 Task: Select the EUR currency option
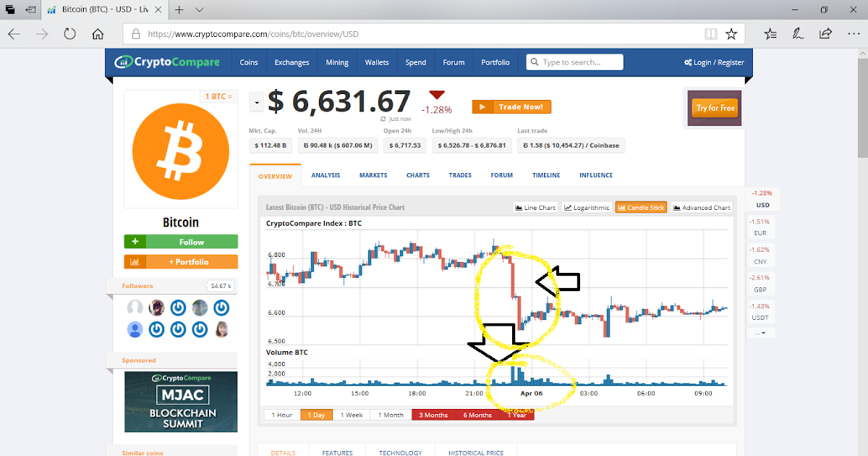click(x=761, y=227)
